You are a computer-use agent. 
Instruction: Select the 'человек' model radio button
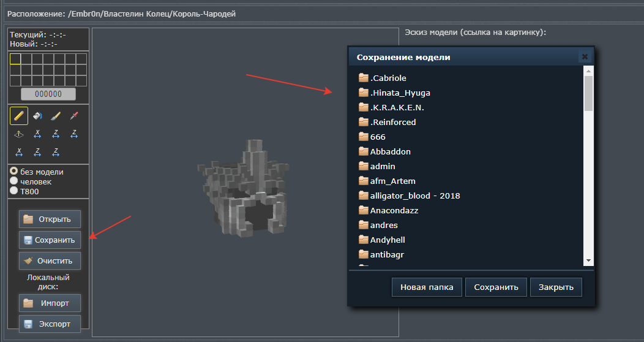[x=14, y=181]
